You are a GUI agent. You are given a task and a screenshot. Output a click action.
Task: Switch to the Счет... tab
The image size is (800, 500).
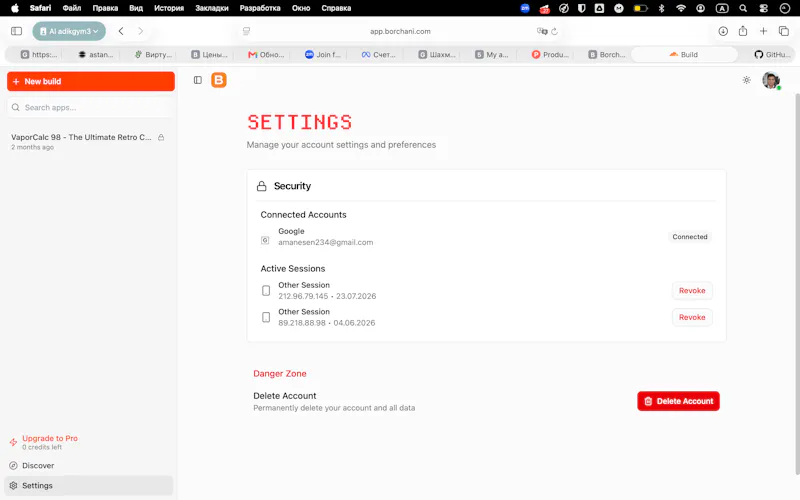[379, 55]
